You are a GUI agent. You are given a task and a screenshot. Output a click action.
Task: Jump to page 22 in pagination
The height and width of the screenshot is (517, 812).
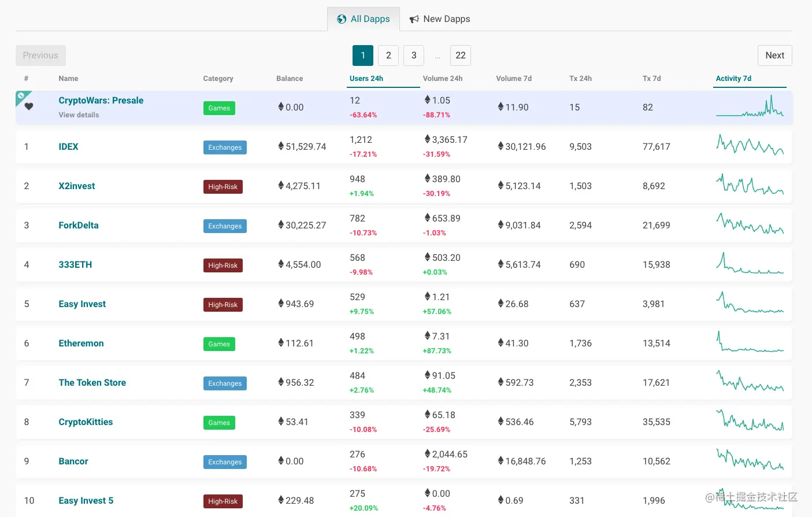click(x=461, y=56)
